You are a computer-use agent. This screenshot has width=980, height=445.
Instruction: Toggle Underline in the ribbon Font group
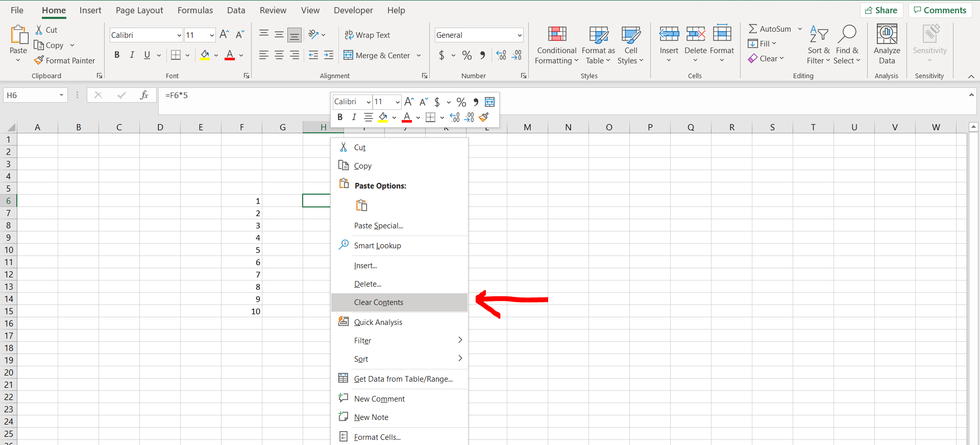point(147,55)
